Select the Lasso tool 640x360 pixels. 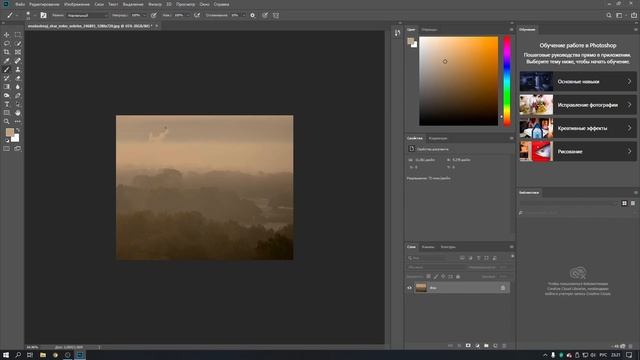(7, 43)
